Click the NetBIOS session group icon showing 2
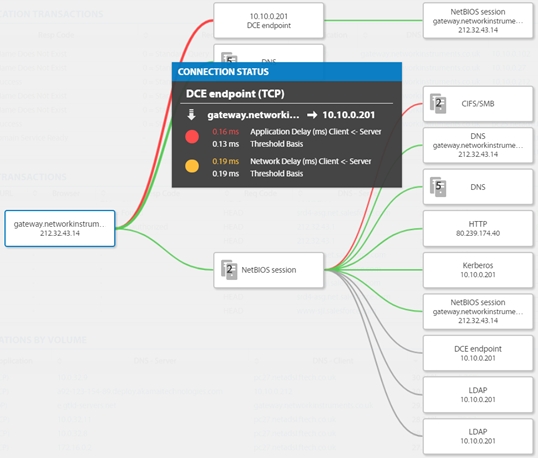 [229, 270]
